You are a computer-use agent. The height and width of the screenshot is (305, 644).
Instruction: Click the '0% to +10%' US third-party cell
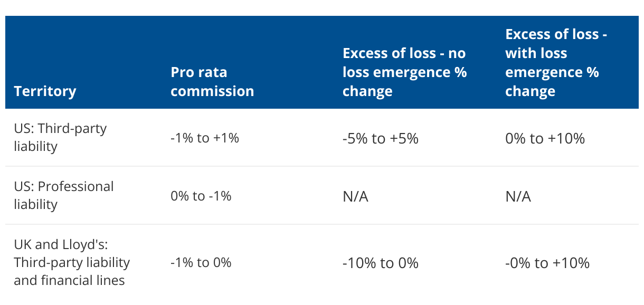pos(545,138)
